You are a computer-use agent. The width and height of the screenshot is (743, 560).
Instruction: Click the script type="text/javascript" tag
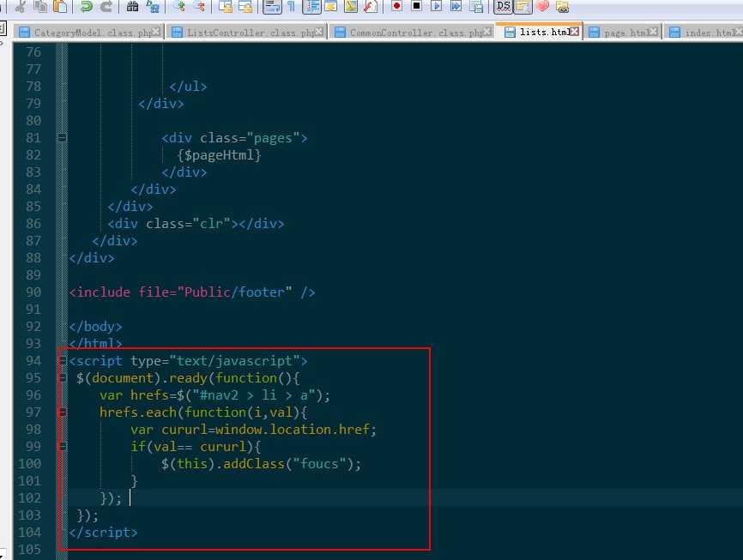click(188, 361)
